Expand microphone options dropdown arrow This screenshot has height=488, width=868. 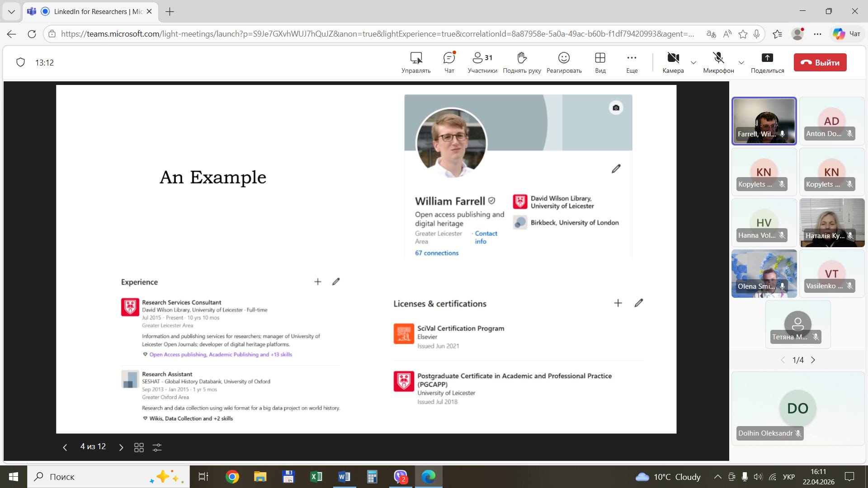[741, 62]
